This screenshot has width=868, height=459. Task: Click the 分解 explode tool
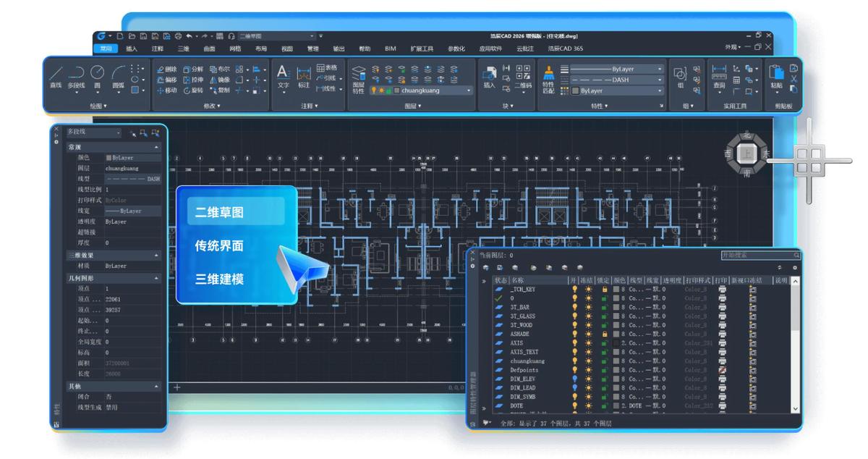pyautogui.click(x=193, y=69)
